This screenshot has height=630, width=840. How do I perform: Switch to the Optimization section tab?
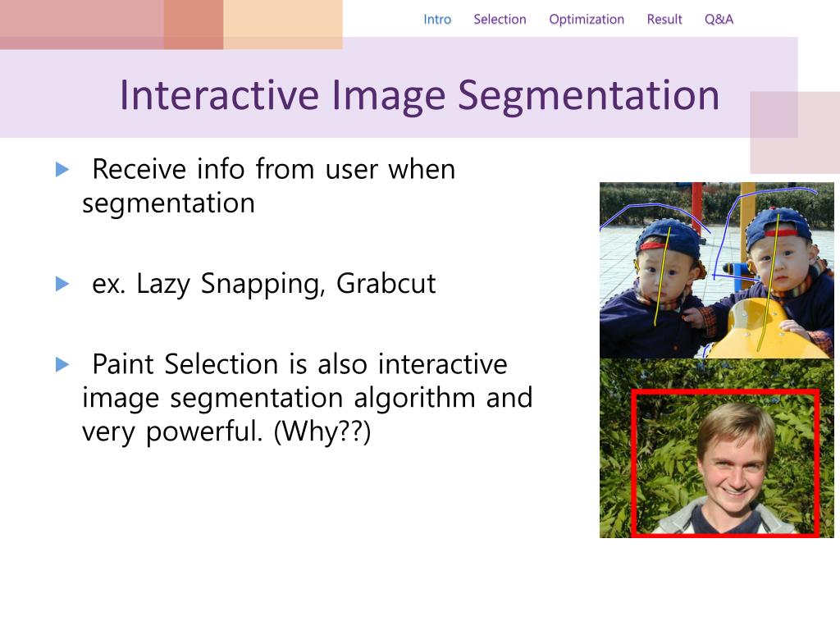click(x=587, y=20)
